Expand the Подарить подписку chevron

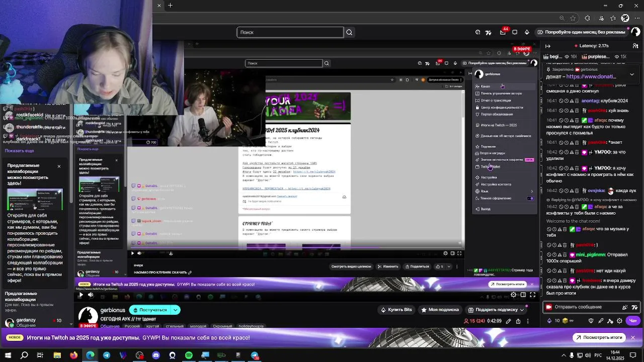pos(522,310)
